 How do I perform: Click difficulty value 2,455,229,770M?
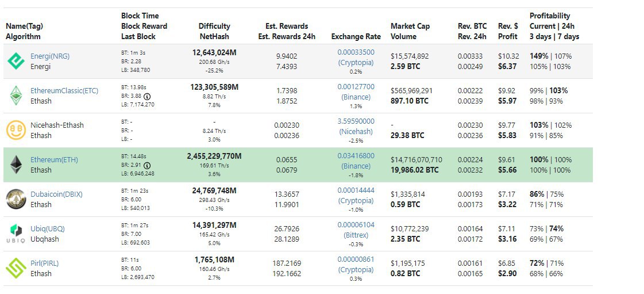point(214,156)
